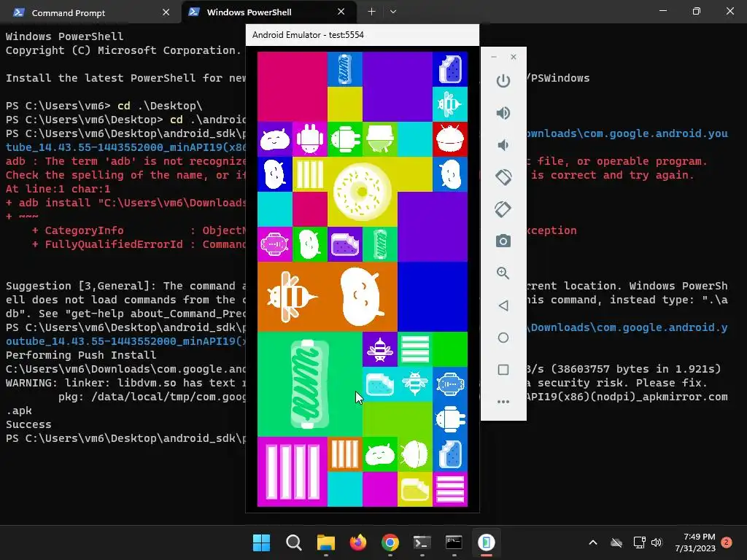Close the Command Prompt tab
This screenshot has height=560, width=747.
[x=166, y=12]
